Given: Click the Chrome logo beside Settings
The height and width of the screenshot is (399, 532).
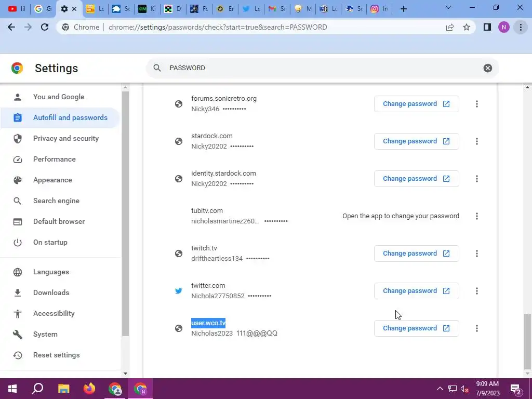Looking at the screenshot, I should pyautogui.click(x=17, y=68).
